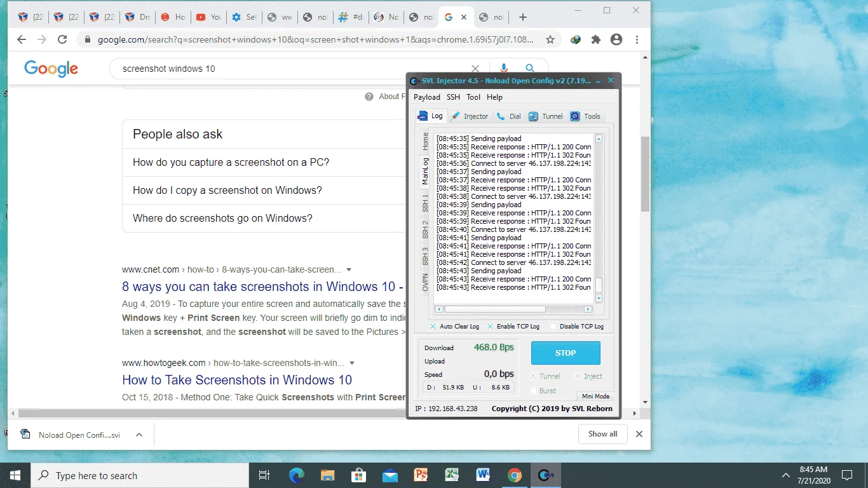Clear the Google search box with X

475,69
